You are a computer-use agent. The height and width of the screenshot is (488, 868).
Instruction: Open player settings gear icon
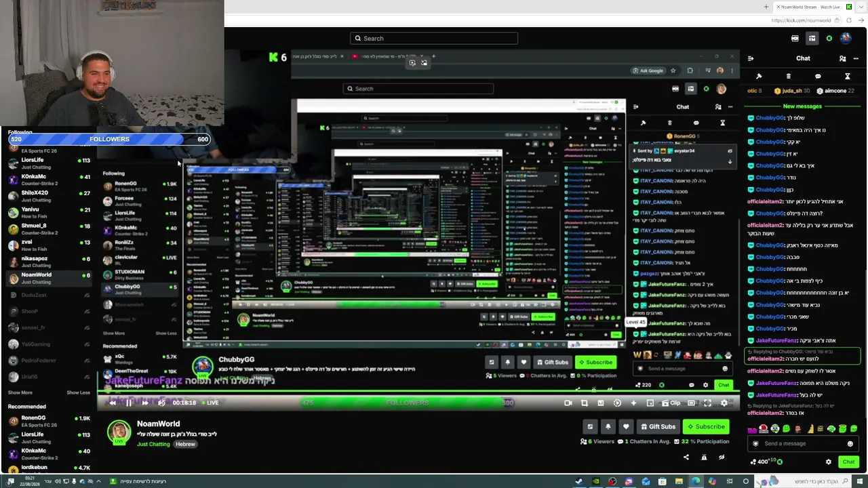pyautogui.click(x=724, y=403)
